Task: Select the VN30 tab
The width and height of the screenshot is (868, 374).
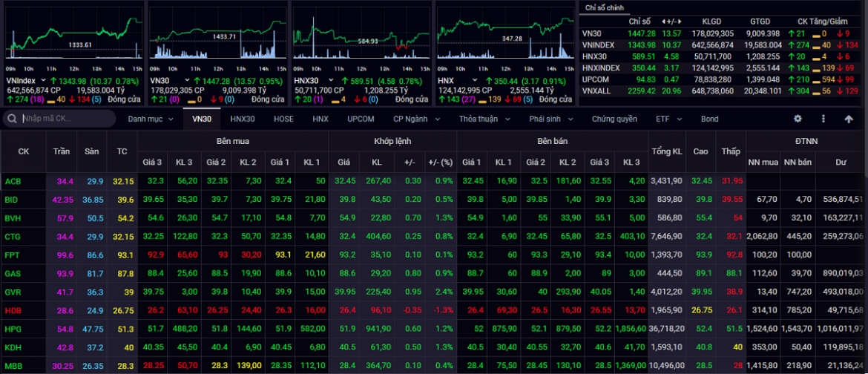Action: [x=202, y=119]
